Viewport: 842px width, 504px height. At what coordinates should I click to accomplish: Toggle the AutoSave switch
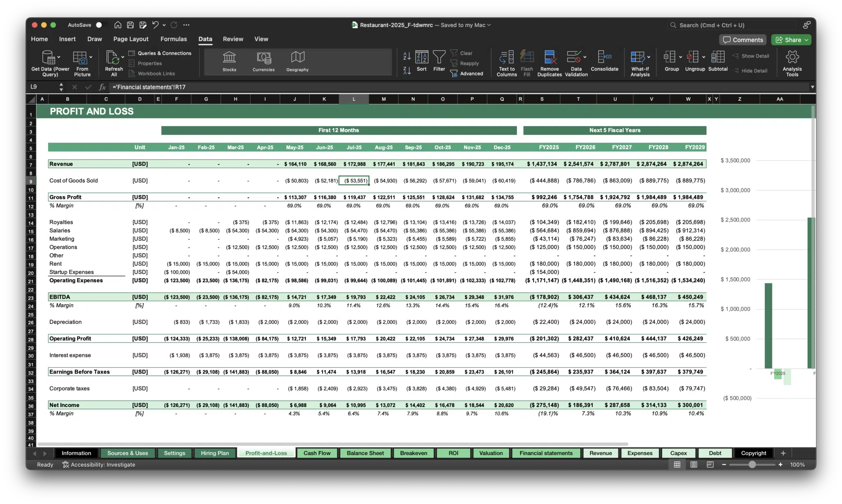(x=101, y=25)
